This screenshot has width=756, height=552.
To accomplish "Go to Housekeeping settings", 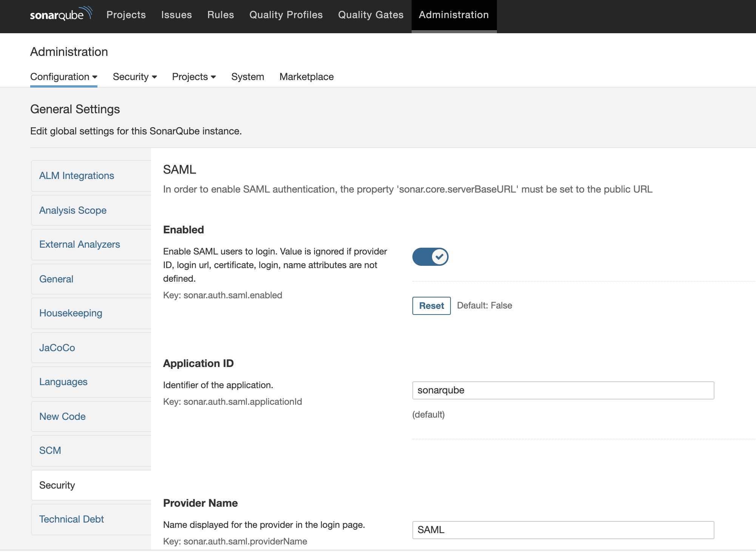I will [71, 313].
